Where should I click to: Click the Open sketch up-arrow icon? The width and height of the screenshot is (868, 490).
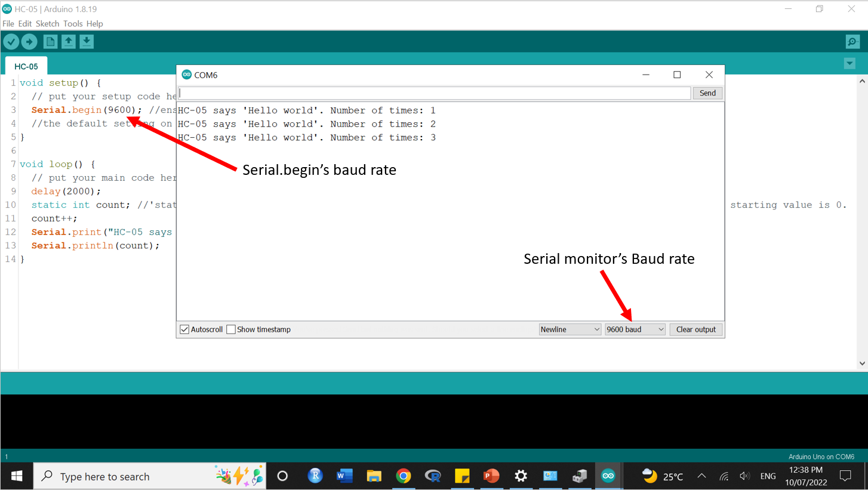coord(69,42)
